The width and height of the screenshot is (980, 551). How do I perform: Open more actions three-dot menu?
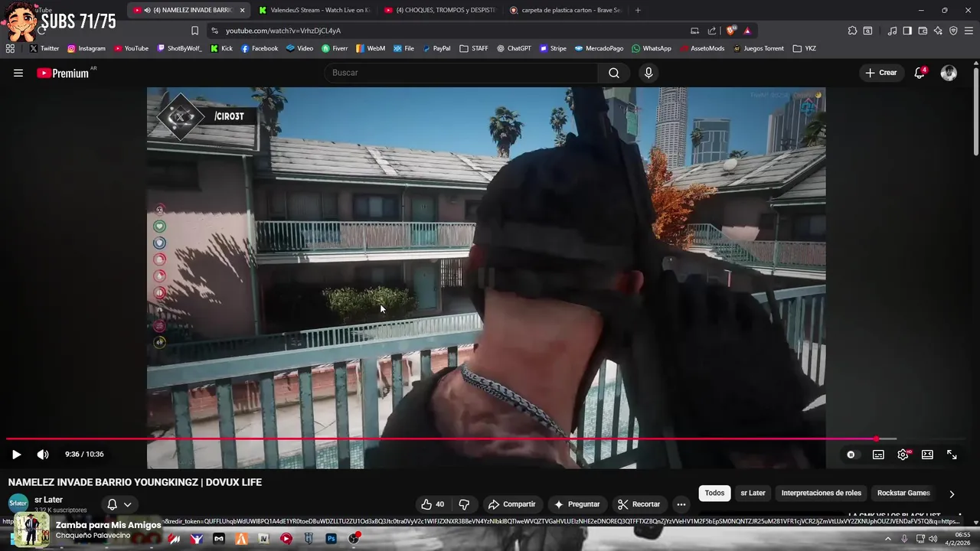681,504
